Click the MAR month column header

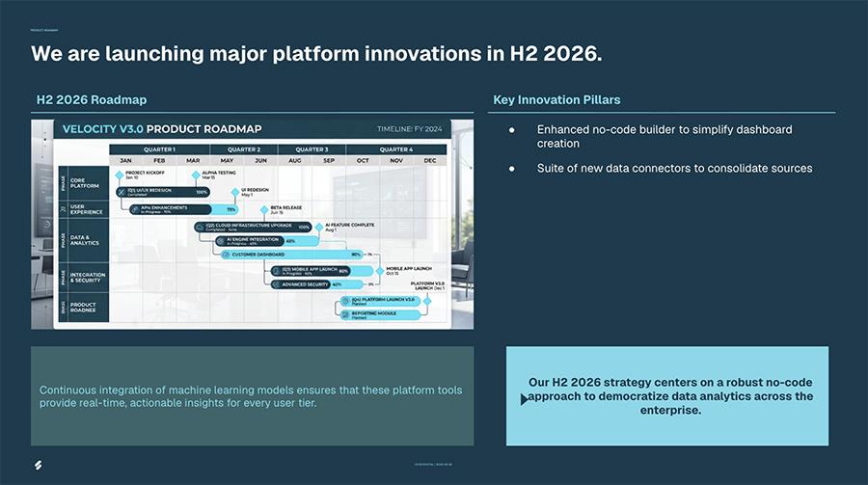coord(193,161)
